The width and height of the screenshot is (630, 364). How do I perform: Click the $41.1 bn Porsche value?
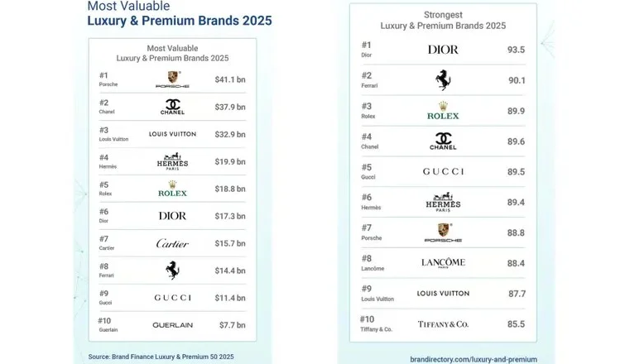tap(230, 79)
